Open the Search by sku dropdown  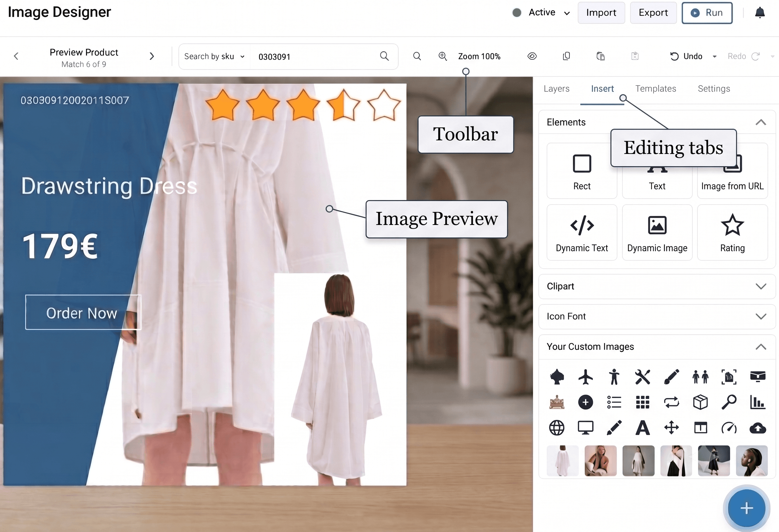pyautogui.click(x=214, y=56)
